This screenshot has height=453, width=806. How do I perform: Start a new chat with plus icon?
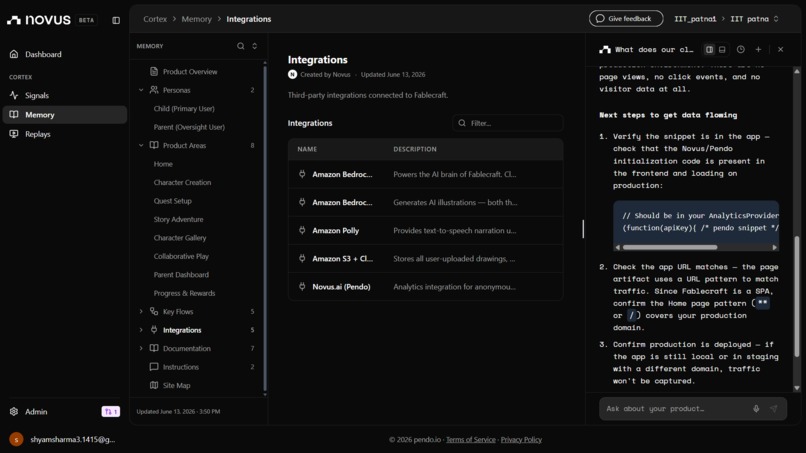coord(758,49)
